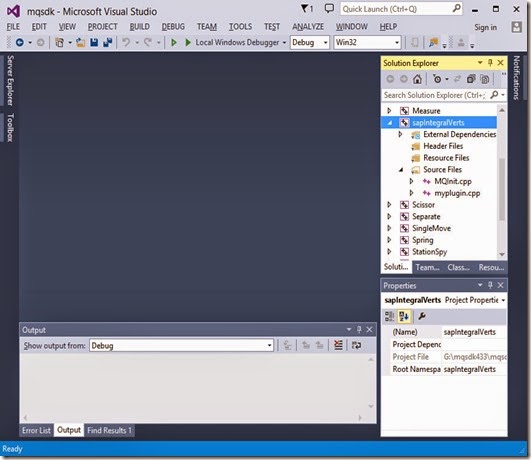The height and width of the screenshot is (460, 531).
Task: Start without debugging using first green arrow
Action: click(174, 42)
